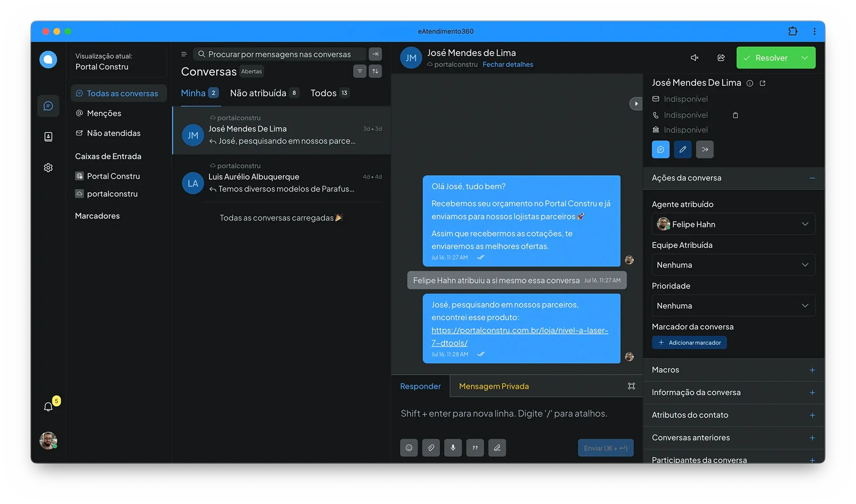Viewport: 856px width, 504px height.
Task: Click the edit contact pencil icon
Action: [x=683, y=150]
